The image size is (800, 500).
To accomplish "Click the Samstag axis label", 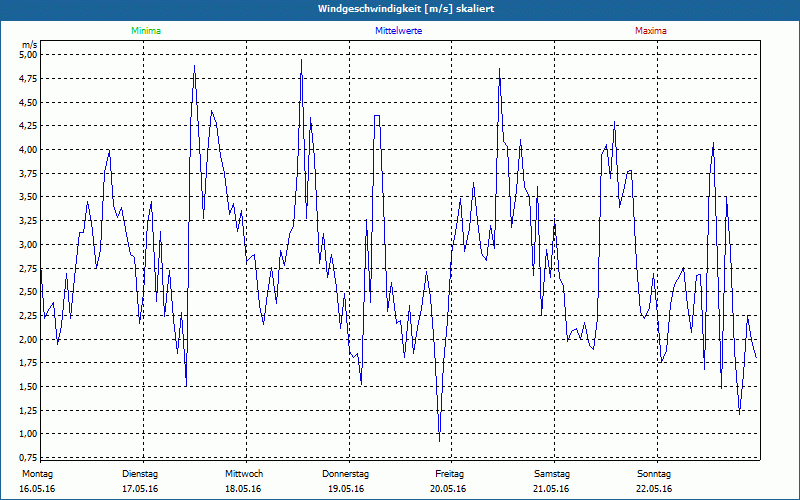I will point(552,474).
